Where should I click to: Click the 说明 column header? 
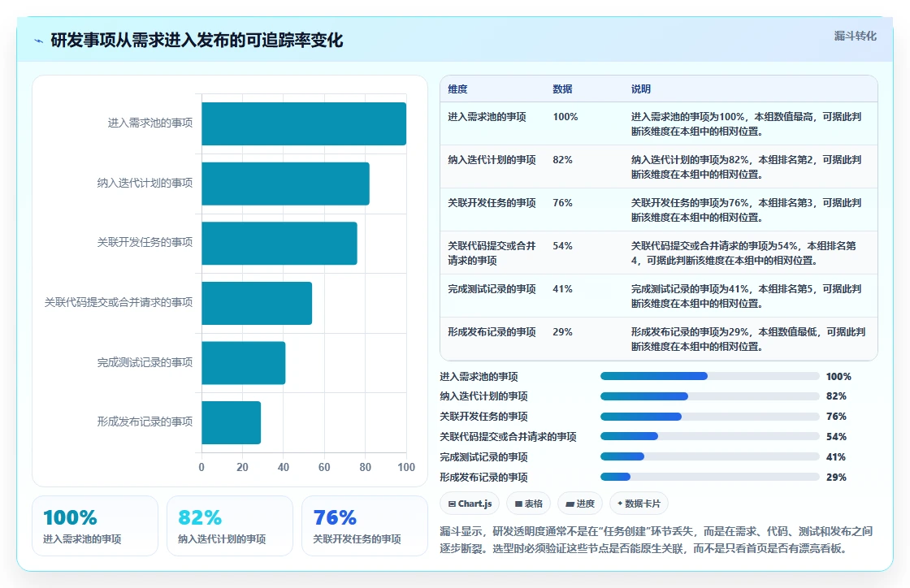pos(641,89)
